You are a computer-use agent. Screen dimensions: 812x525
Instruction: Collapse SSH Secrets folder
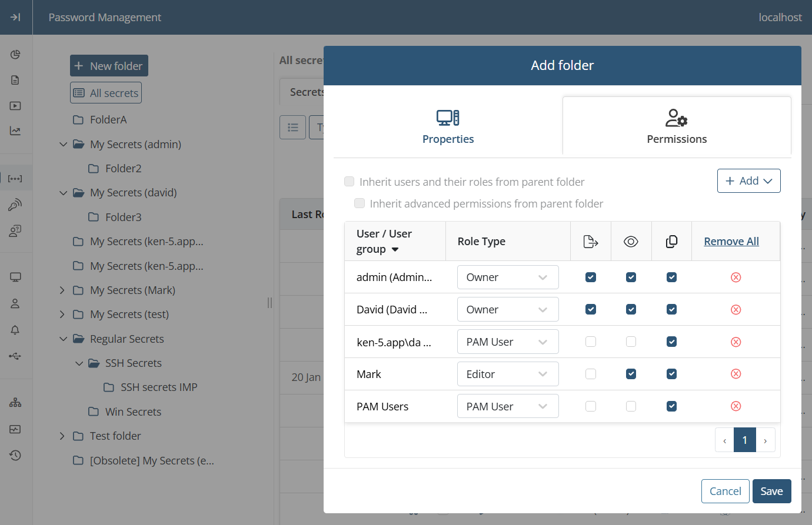tap(79, 363)
